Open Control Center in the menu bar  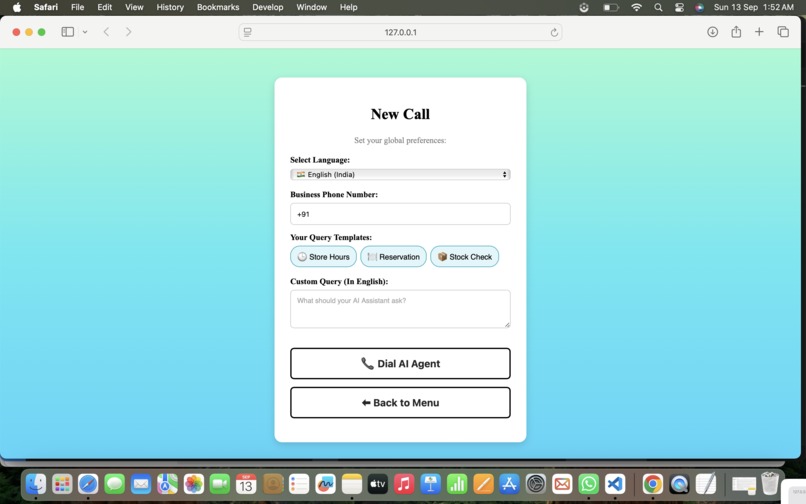pyautogui.click(x=679, y=7)
